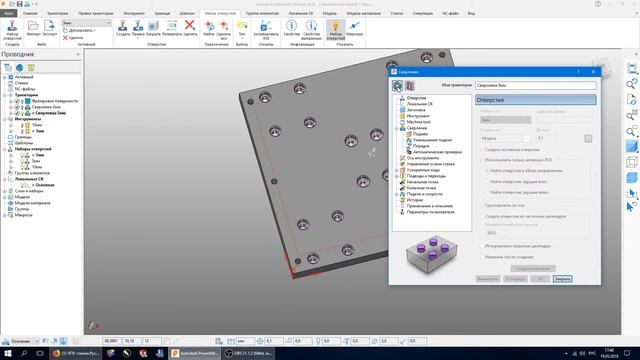Toggle lightbulb of active Сверловка 3мм toolpath
Image resolution: width=640 pixels, height=360 pixels.
pyautogui.click(x=22, y=113)
